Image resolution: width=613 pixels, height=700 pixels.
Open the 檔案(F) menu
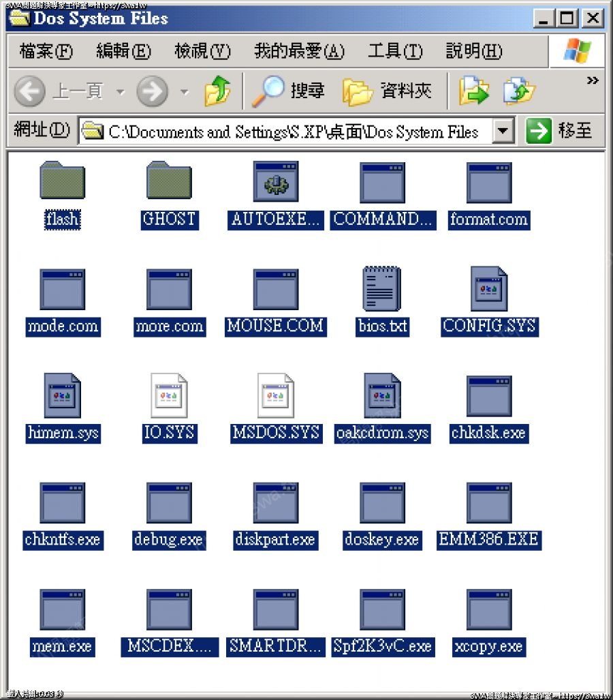46,51
